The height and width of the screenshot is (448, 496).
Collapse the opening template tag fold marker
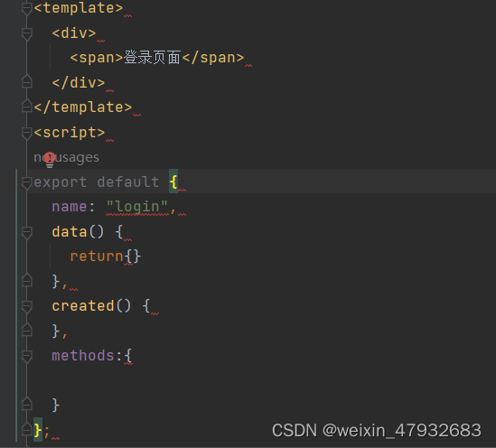pos(27,8)
